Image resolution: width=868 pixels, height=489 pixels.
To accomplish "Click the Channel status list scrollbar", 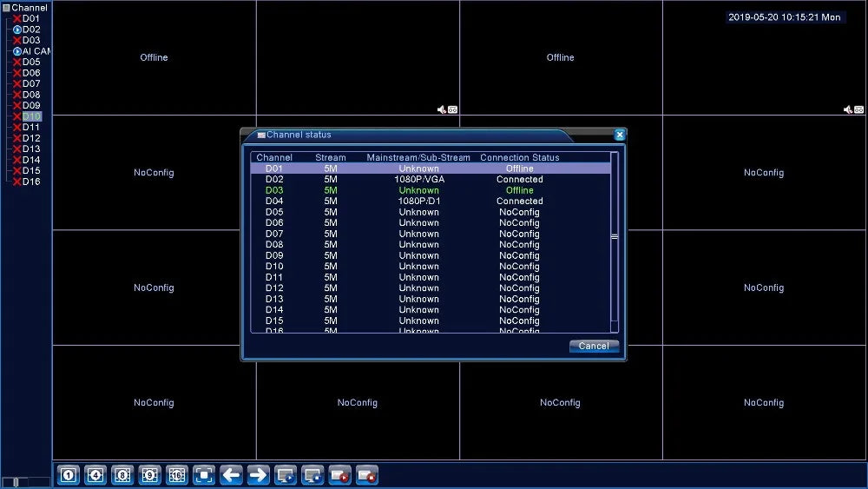I will [x=615, y=236].
